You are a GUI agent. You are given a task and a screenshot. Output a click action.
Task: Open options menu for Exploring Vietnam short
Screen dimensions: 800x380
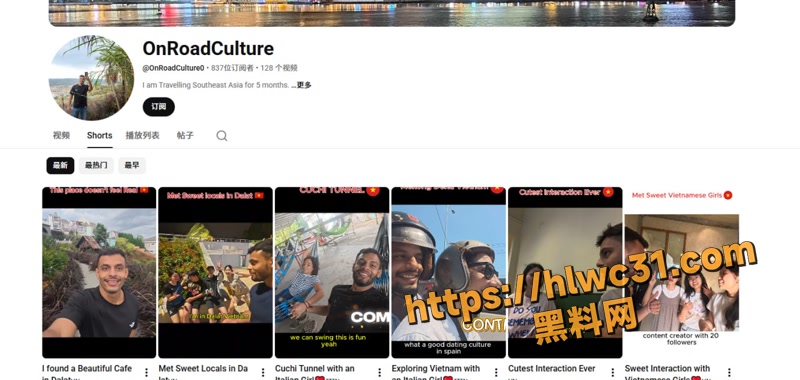tap(496, 372)
